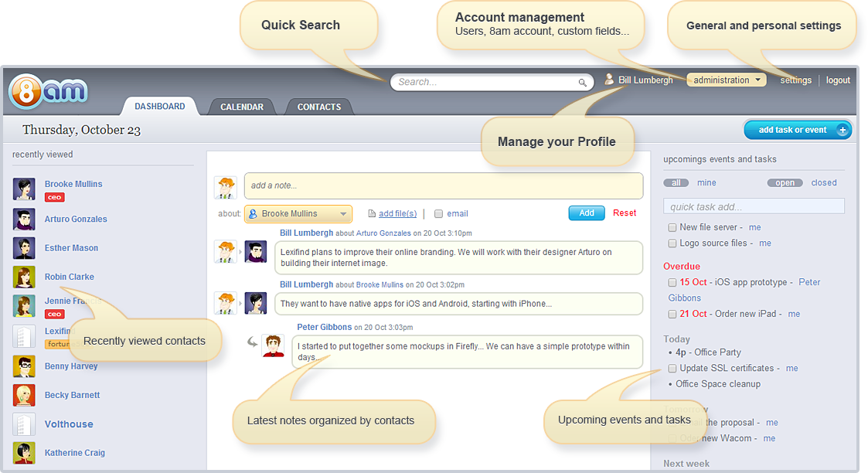Click the contact person icon in the about selector
The image size is (868, 473).
[x=254, y=213]
